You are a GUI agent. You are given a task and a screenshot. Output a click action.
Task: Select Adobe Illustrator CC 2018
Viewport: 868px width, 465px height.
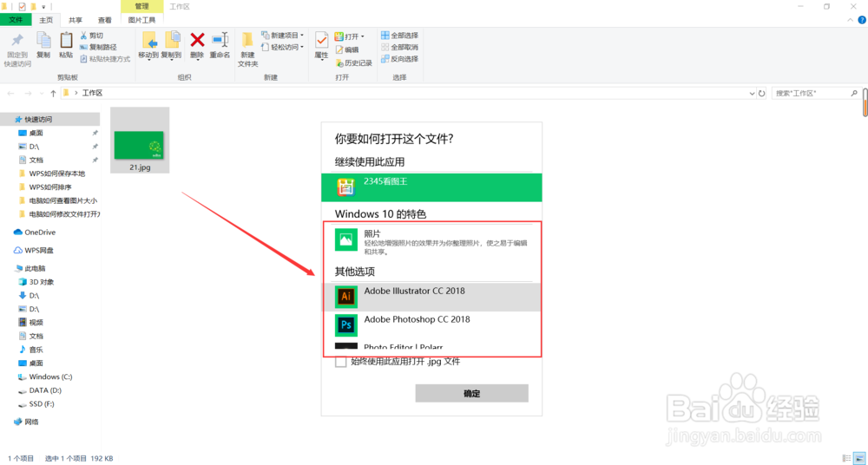(431, 297)
